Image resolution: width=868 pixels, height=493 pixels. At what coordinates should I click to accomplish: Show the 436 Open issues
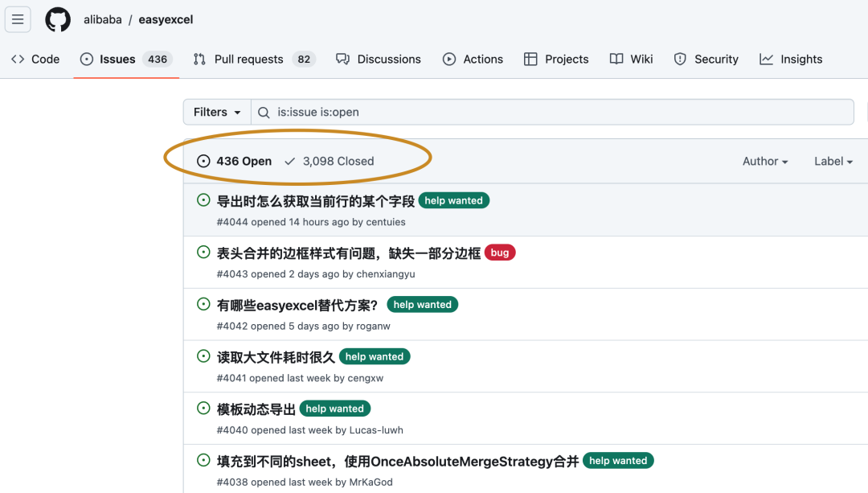click(234, 161)
